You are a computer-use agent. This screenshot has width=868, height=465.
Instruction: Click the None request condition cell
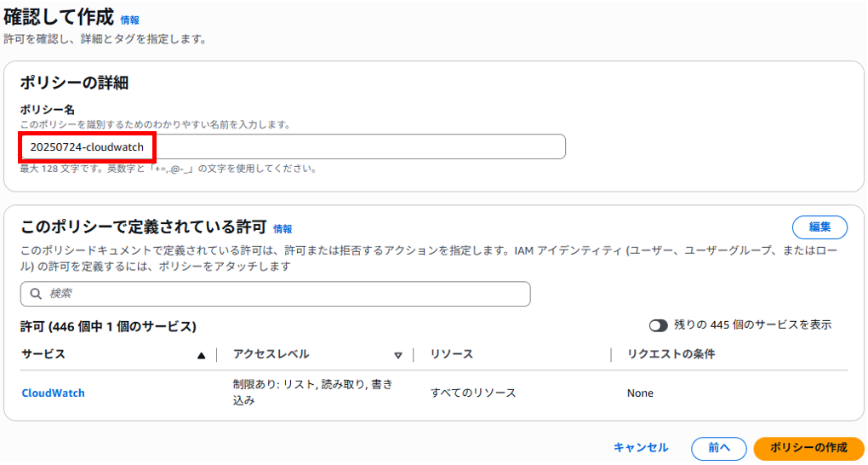pyautogui.click(x=640, y=393)
